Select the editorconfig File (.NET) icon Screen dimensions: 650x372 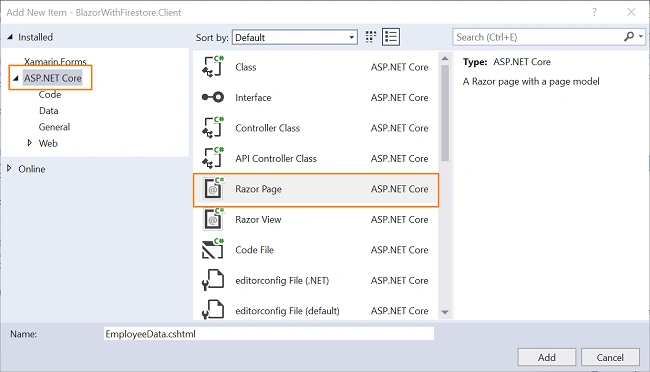pos(213,280)
